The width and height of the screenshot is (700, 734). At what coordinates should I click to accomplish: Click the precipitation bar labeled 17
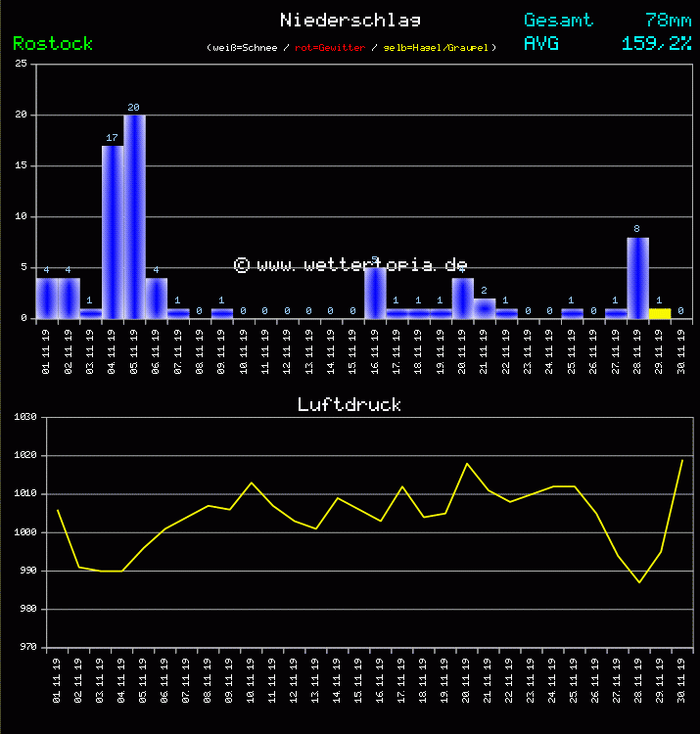(113, 231)
